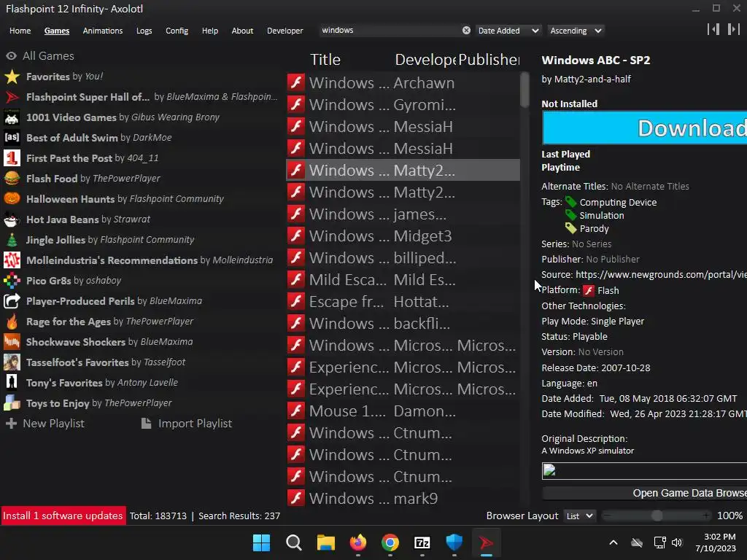Sort by the Developer column header
Screen dimensions: 747x560
(425, 60)
